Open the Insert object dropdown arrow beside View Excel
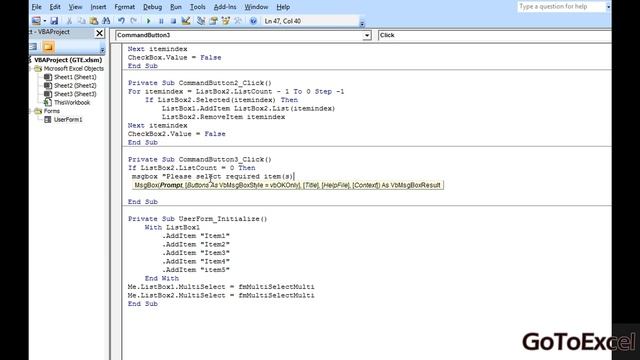 (44, 21)
